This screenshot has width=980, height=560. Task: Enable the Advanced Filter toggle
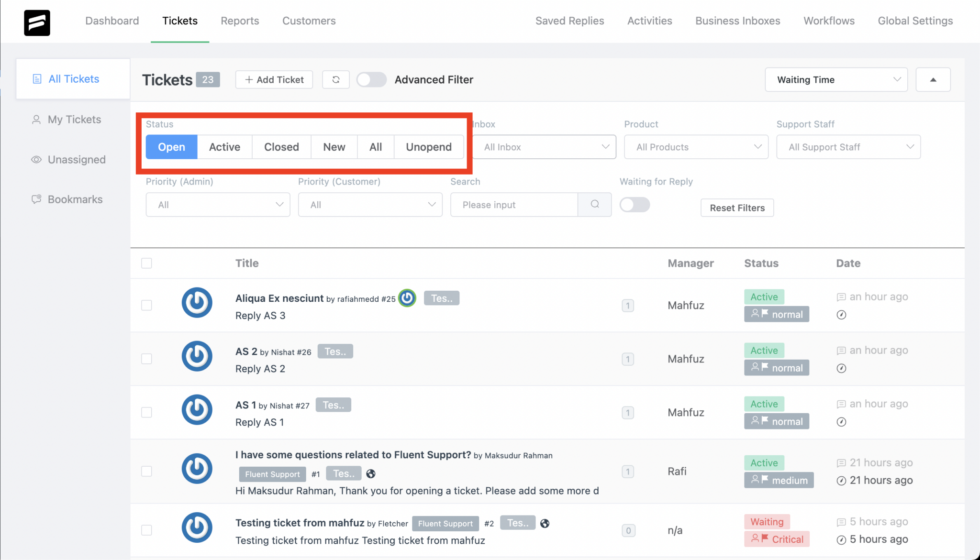[371, 79]
